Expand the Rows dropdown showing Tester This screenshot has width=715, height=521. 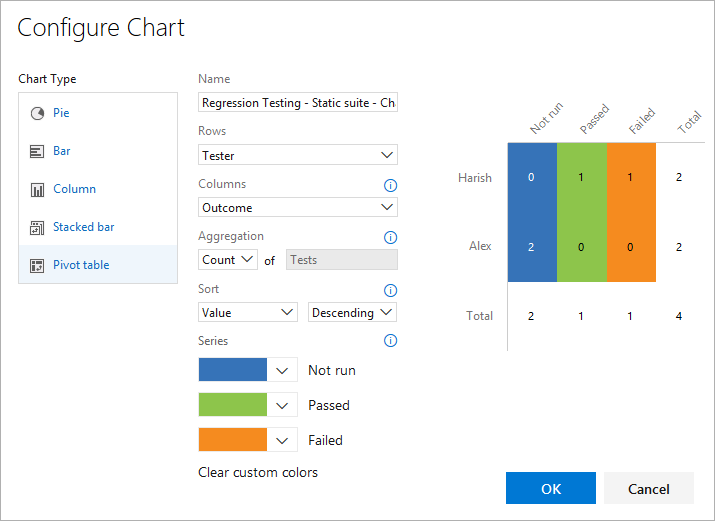pos(298,155)
